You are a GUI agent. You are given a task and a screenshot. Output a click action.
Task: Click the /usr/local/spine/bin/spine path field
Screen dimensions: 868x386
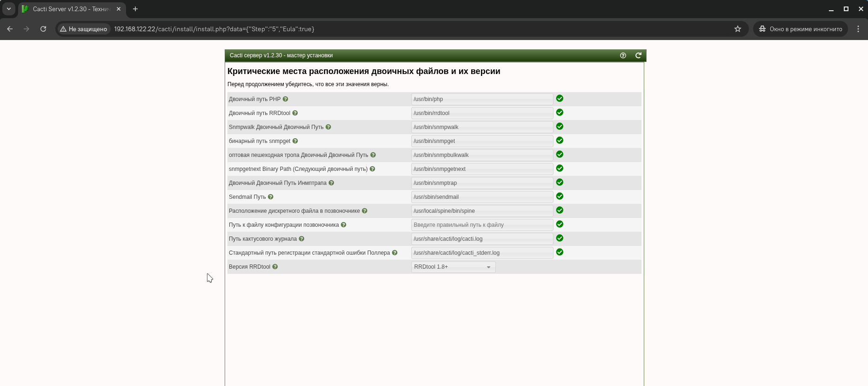(x=482, y=211)
